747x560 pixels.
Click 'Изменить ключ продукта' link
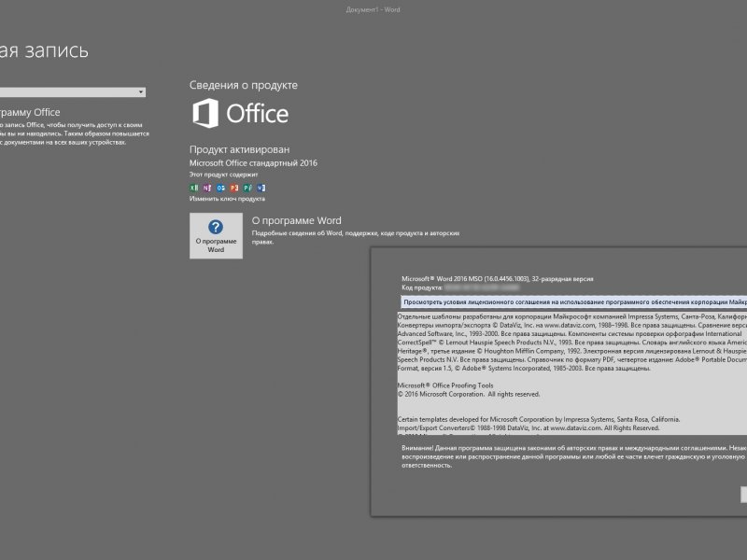coord(227,199)
